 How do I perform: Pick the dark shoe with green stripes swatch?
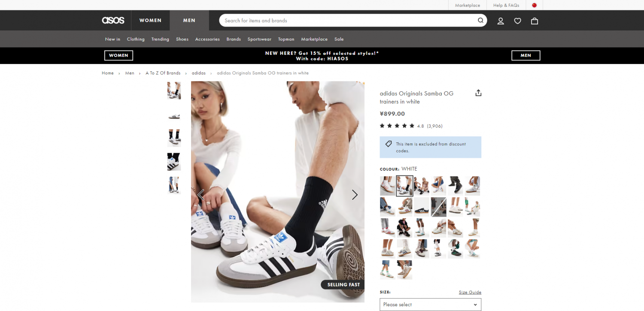click(x=455, y=249)
